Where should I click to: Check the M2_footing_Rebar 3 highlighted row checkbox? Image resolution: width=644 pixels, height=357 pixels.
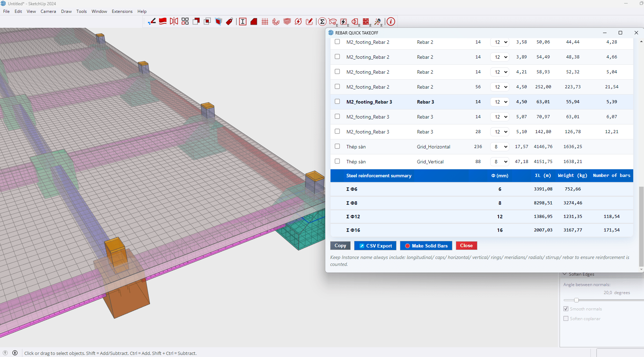pos(337,102)
